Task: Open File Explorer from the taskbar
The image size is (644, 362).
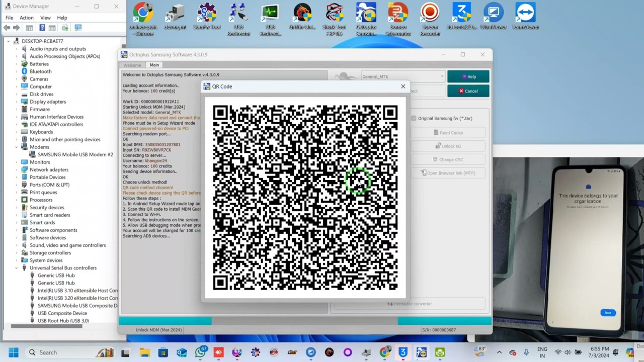Action: click(144, 352)
